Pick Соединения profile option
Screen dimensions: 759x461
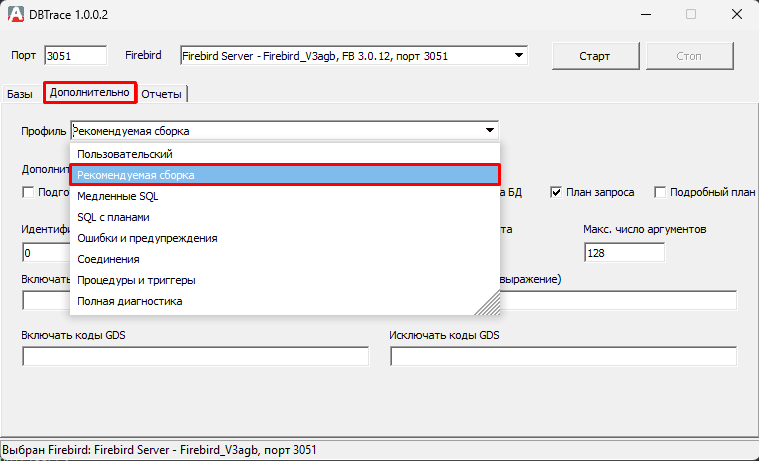coord(285,259)
